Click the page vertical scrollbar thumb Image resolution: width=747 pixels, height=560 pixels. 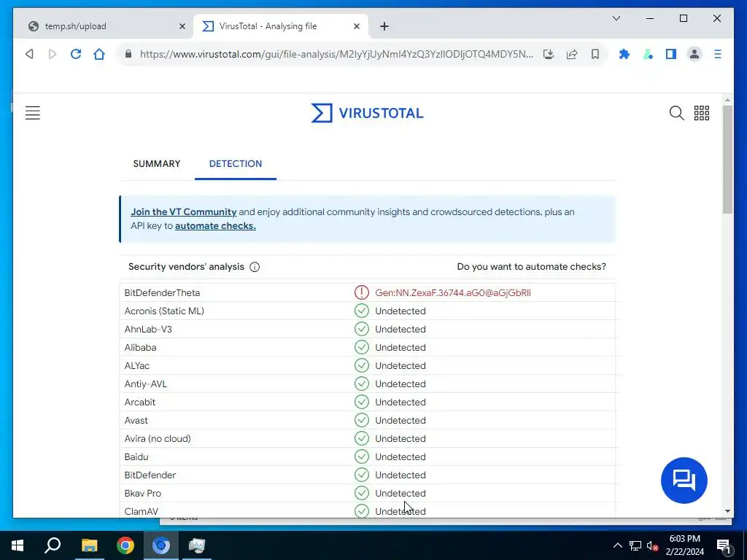point(727,160)
